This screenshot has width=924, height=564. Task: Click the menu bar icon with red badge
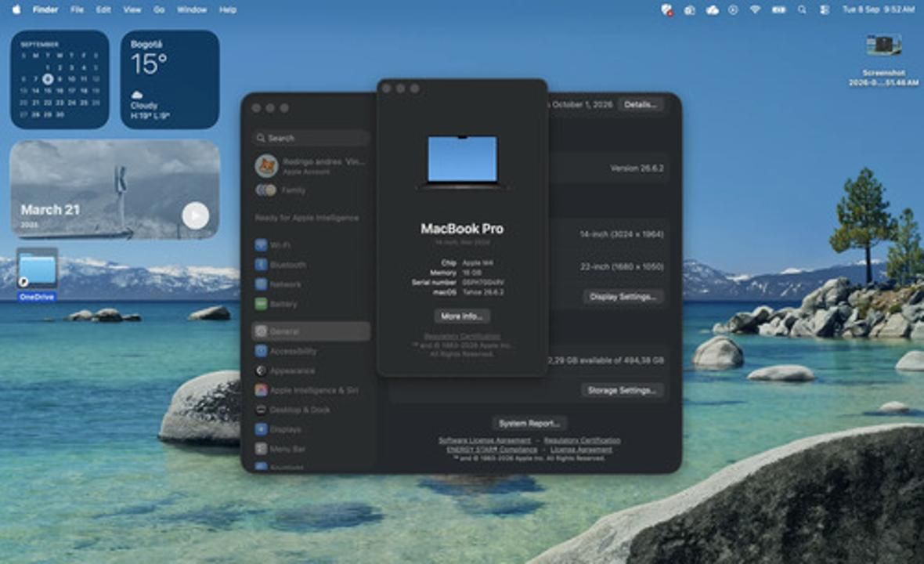(666, 9)
